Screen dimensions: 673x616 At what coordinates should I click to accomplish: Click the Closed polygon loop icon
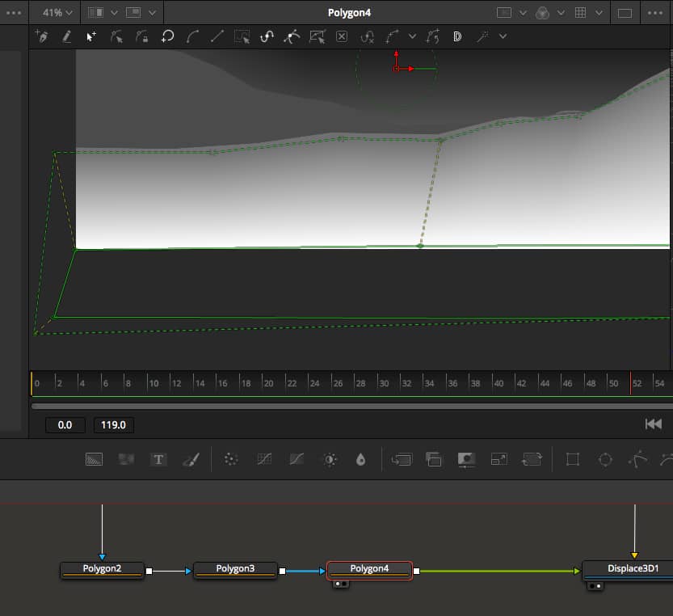[x=167, y=36]
